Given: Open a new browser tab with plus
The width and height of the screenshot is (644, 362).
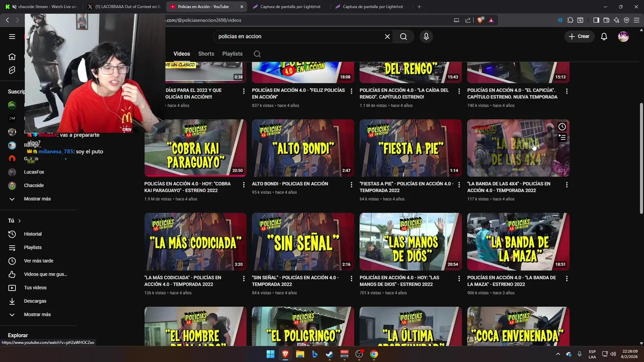Looking at the screenshot, I should coord(419,7).
